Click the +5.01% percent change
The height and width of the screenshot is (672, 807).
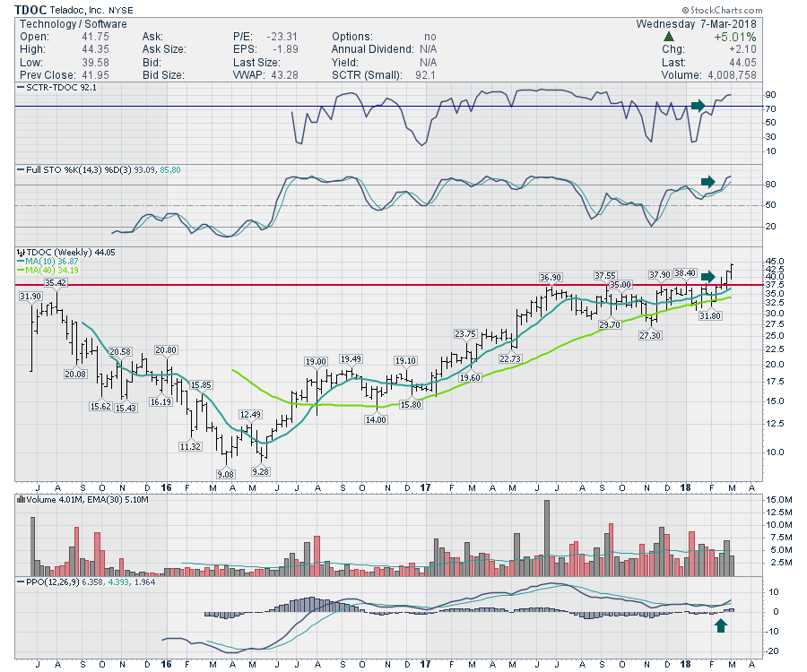[x=735, y=37]
